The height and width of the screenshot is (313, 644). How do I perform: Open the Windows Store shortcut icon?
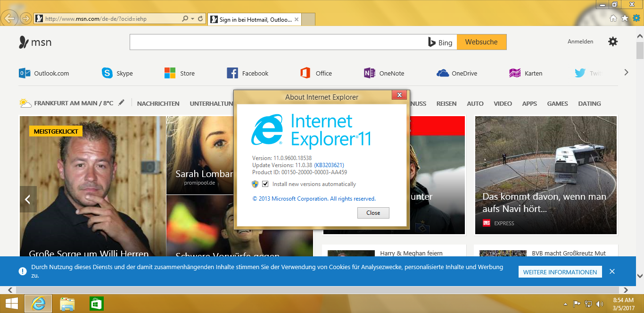(x=170, y=73)
